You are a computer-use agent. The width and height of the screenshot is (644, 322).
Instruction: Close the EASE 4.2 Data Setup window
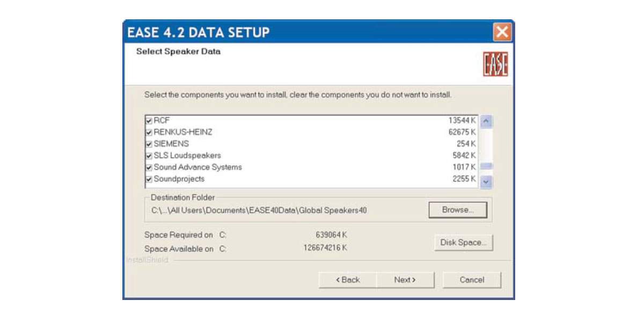[502, 32]
